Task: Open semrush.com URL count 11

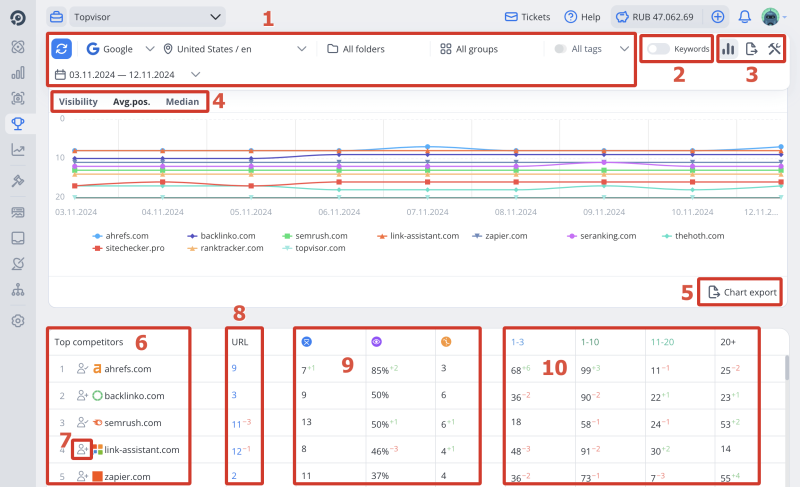Action: pyautogui.click(x=236, y=423)
